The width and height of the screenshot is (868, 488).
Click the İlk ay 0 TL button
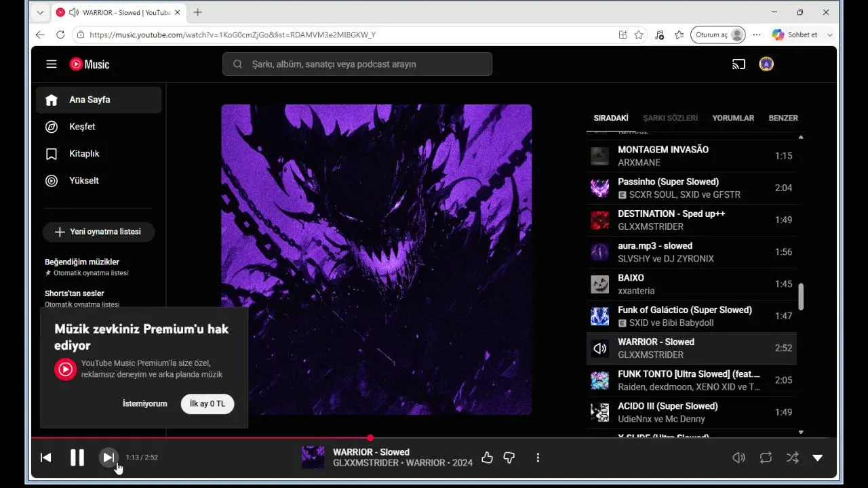(x=208, y=404)
